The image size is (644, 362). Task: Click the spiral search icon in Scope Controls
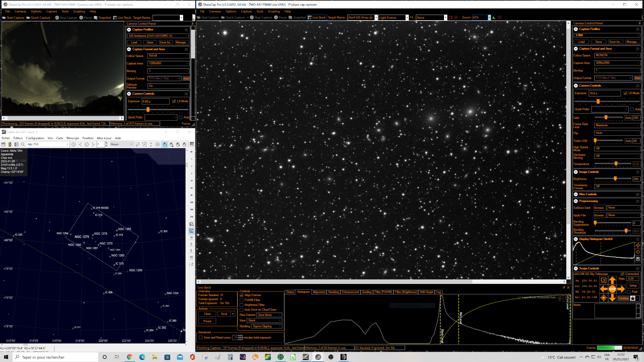tap(603, 280)
